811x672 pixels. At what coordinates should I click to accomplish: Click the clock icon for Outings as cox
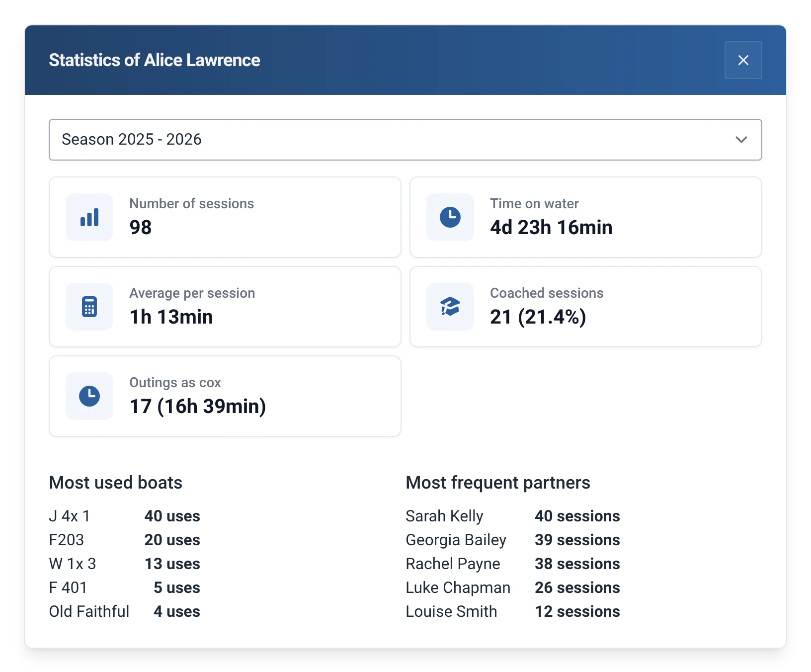pos(89,396)
